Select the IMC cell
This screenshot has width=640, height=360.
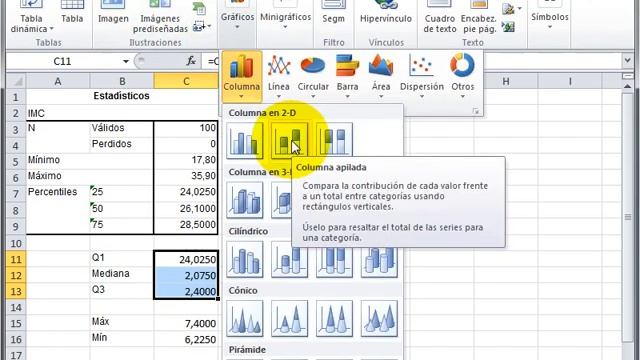[58, 113]
